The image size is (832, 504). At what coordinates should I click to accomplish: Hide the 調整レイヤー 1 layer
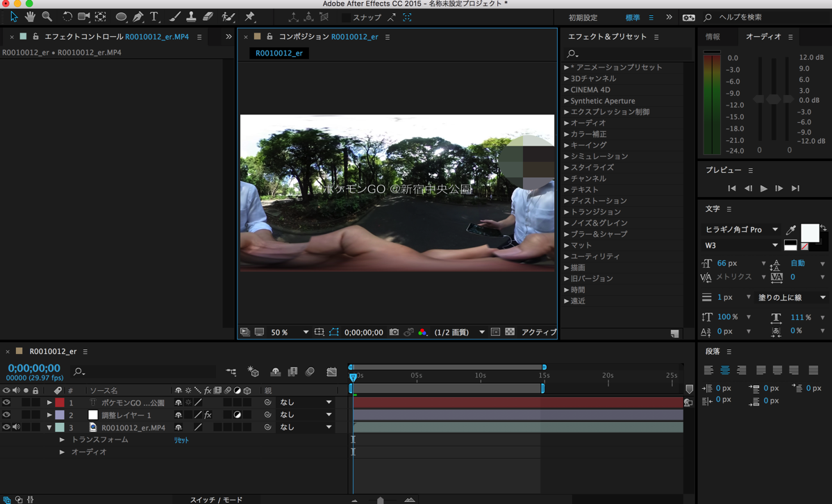[x=6, y=415]
